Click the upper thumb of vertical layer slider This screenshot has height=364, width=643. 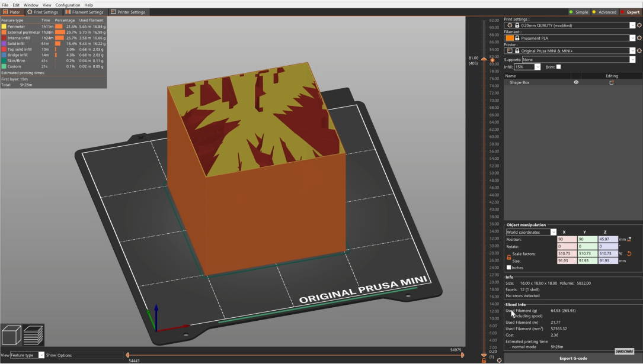(484, 59)
